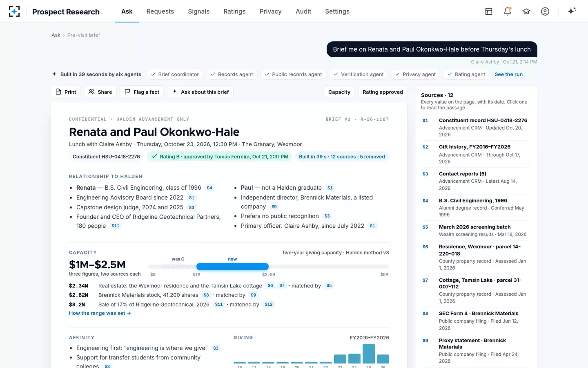
Task: Print the brief
Action: (x=66, y=92)
